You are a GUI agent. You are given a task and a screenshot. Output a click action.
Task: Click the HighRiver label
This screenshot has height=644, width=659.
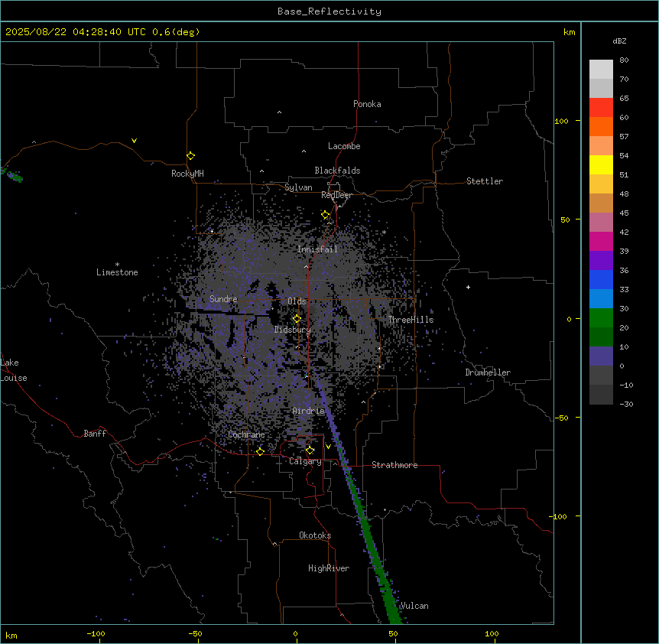tap(329, 568)
